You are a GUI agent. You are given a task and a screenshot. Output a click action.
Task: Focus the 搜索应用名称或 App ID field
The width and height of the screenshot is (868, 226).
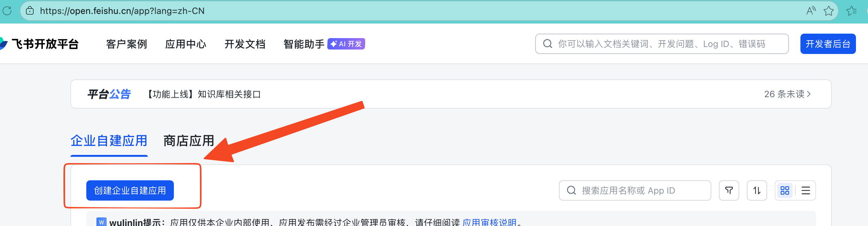[x=635, y=190]
